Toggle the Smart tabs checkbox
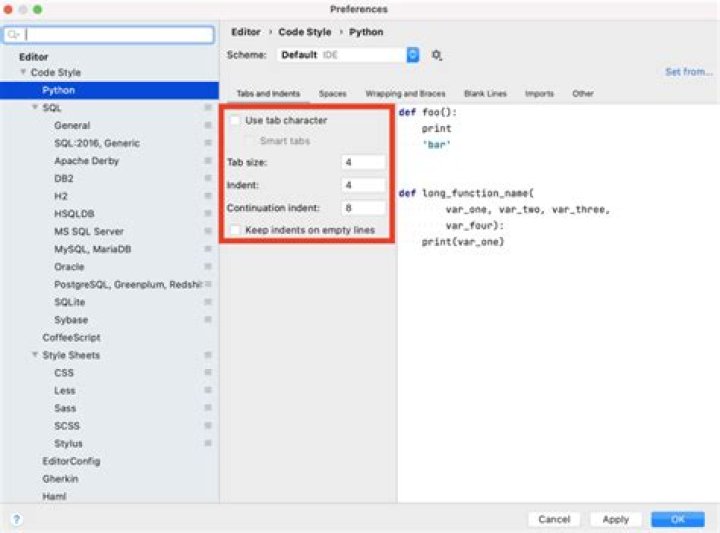Screen dimensions: 720x533 tap(250, 140)
